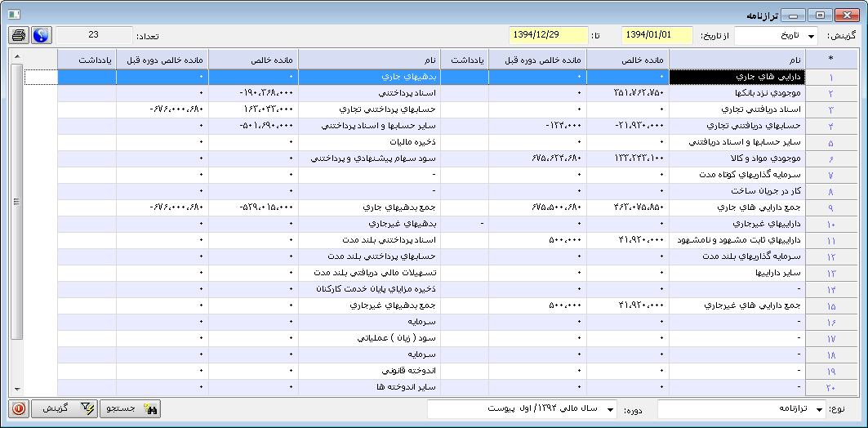
Task: Select the اسناد پرداختني cell in row 2
Action: pos(370,94)
